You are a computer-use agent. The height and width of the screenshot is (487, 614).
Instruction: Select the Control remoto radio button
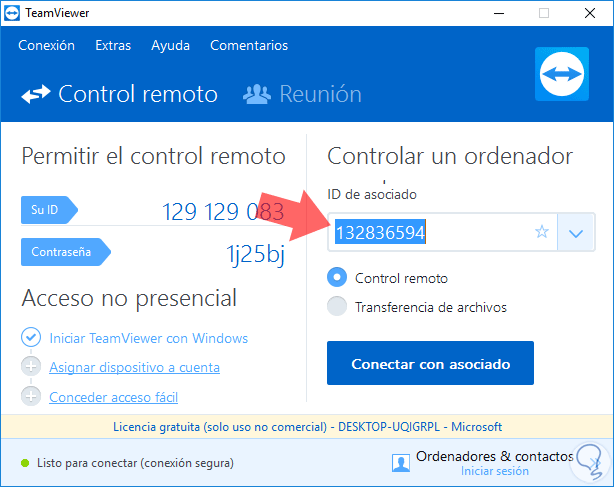[x=337, y=277]
